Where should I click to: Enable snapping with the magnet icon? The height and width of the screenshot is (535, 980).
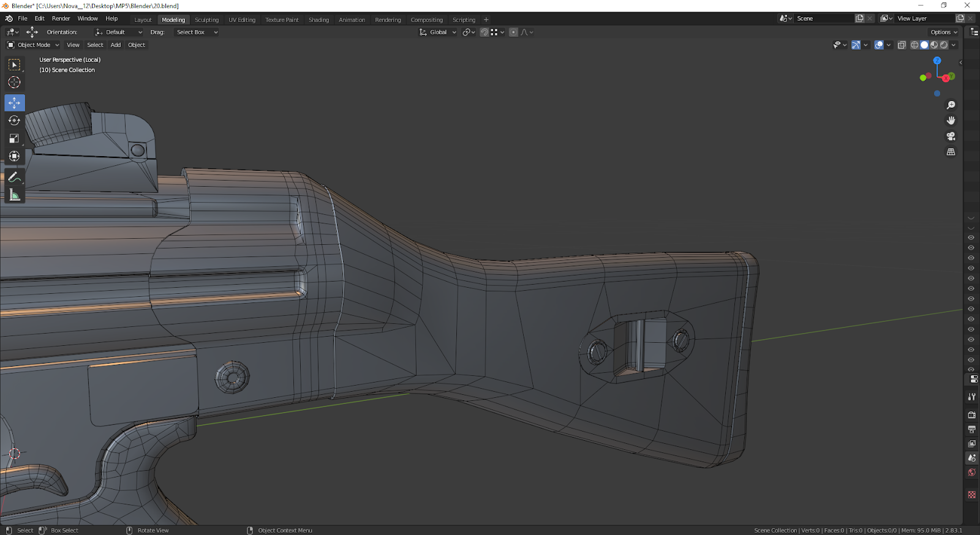[484, 32]
